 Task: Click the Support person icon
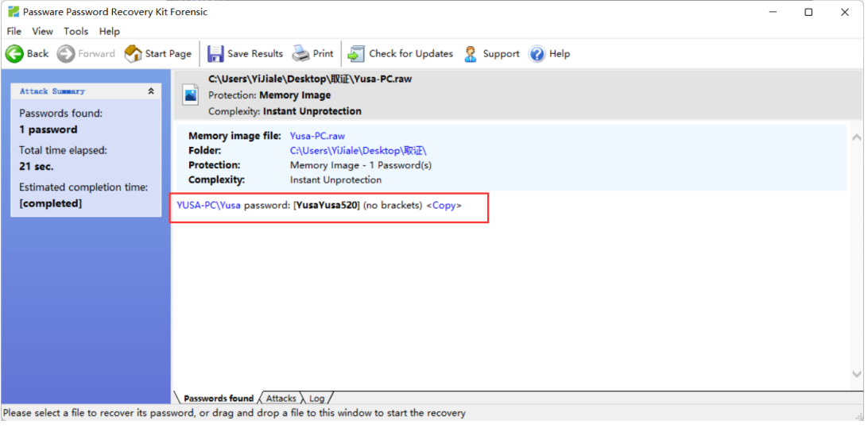[471, 54]
